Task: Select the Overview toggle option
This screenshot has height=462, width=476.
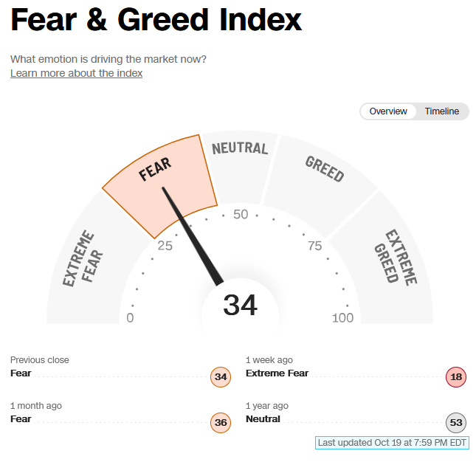Action: coord(388,111)
